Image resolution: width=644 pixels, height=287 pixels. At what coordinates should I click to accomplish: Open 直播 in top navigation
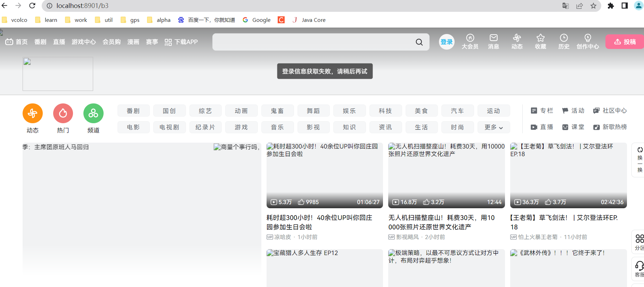click(59, 42)
